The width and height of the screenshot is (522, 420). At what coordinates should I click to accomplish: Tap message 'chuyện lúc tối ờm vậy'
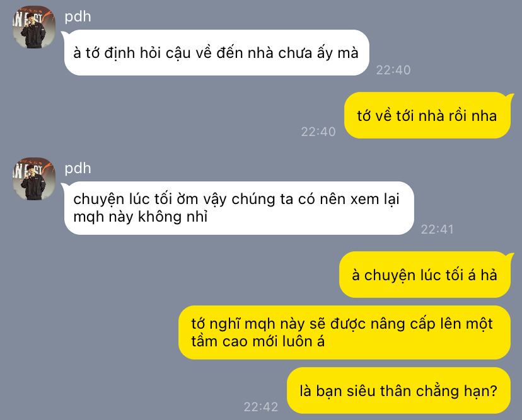pos(239,208)
